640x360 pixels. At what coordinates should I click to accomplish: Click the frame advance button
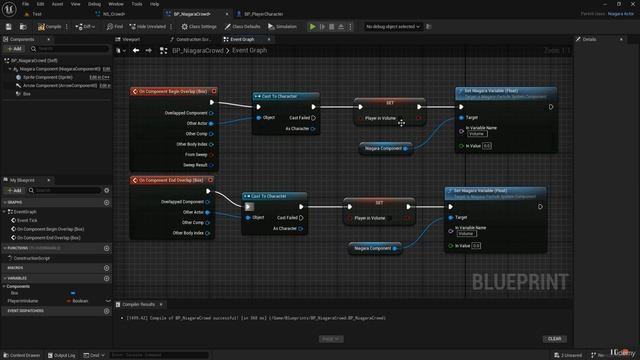click(322, 27)
